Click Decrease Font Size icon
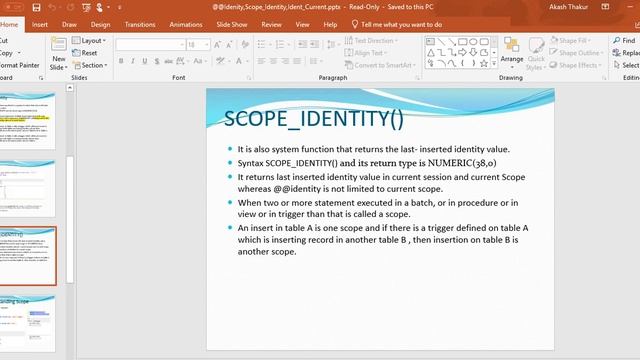The width and height of the screenshot is (640, 360). [x=229, y=44]
